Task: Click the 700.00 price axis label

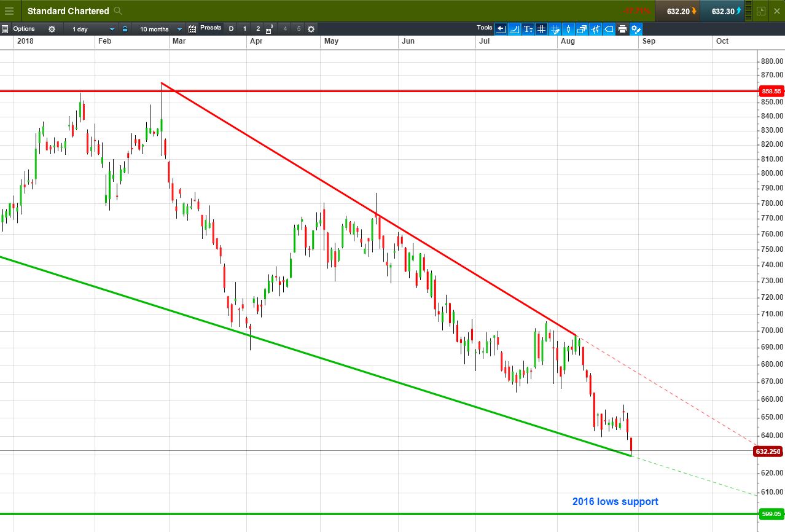Action: click(x=771, y=331)
